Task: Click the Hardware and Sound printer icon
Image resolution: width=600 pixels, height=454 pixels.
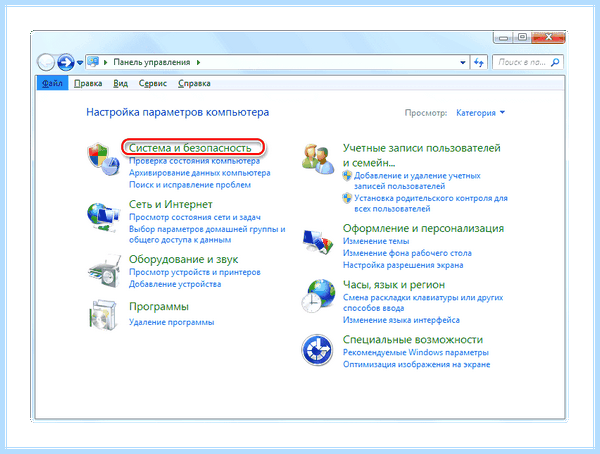Action: click(x=104, y=271)
